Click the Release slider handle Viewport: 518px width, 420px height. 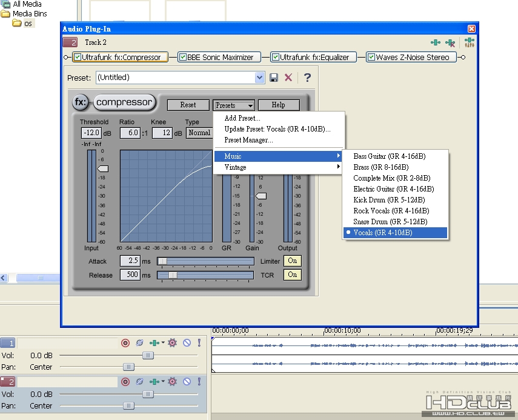tap(173, 275)
